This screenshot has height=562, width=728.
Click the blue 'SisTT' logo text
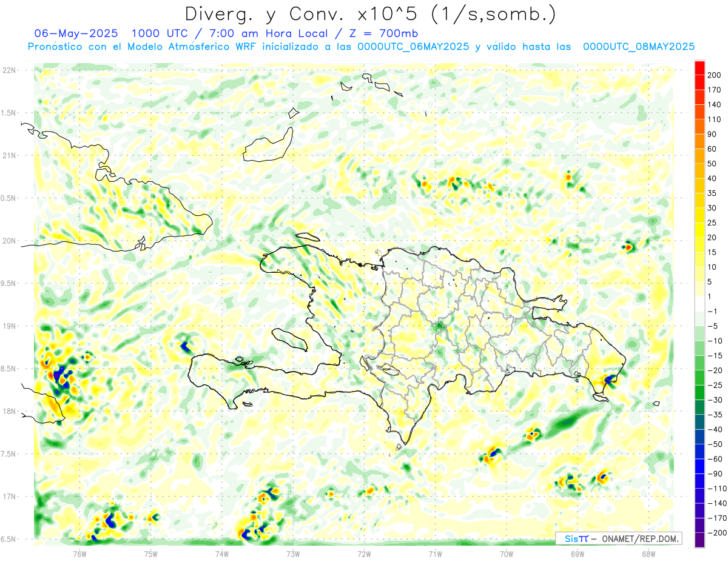point(576,538)
